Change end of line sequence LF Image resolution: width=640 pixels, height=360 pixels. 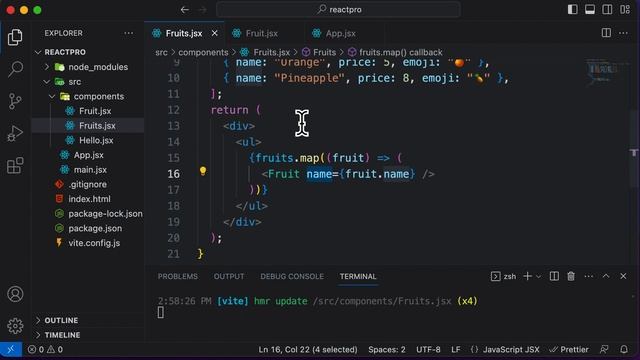pyautogui.click(x=456, y=349)
